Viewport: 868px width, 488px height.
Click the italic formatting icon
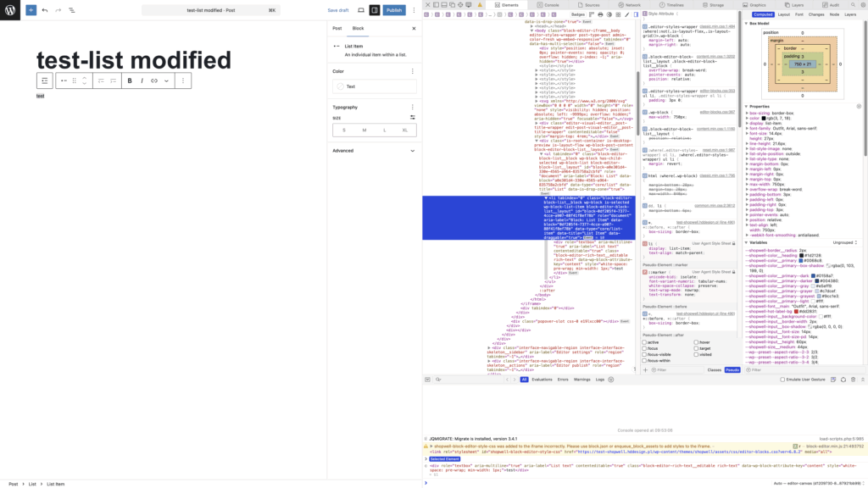142,80
